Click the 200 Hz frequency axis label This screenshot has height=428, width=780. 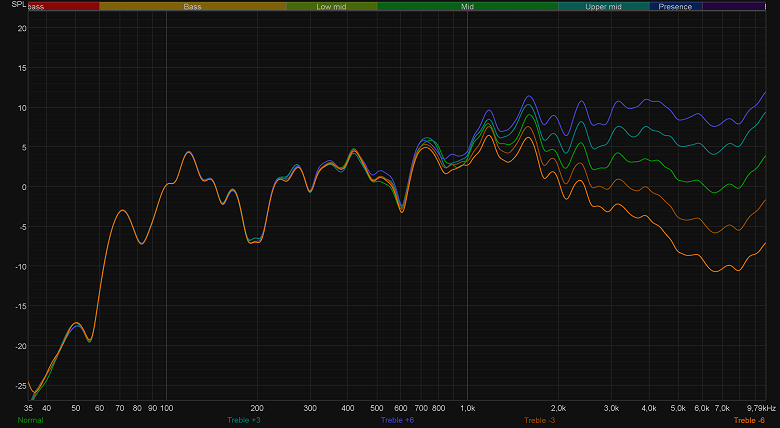coord(257,408)
